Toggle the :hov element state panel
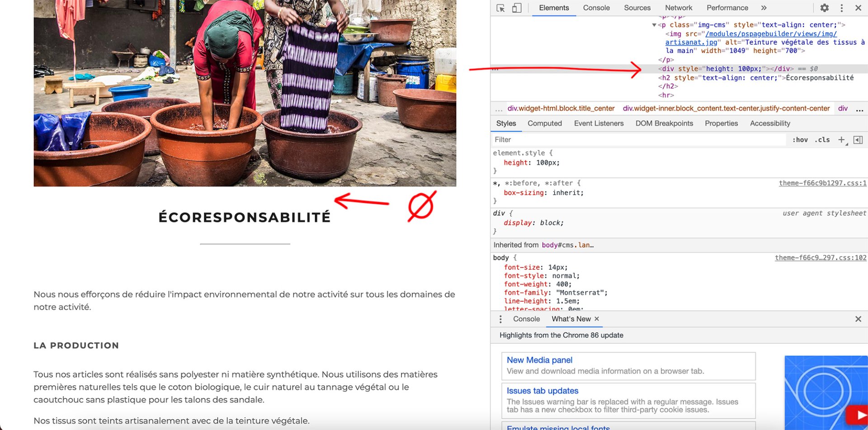 pyautogui.click(x=800, y=140)
